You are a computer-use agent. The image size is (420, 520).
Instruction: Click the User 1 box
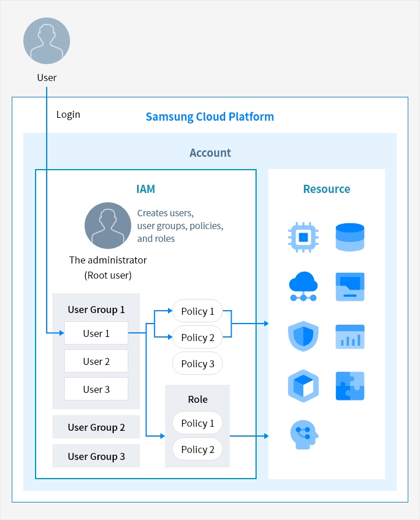click(x=96, y=333)
